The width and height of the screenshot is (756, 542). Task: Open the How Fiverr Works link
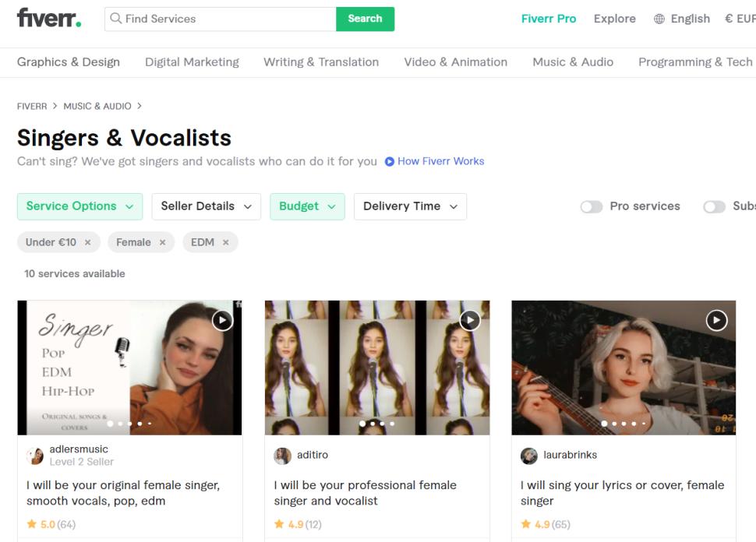[440, 161]
